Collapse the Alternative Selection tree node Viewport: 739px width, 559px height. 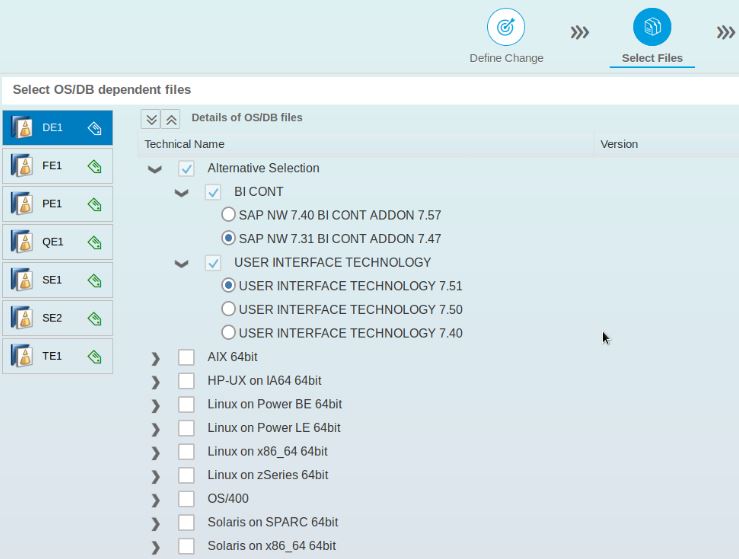click(x=155, y=169)
